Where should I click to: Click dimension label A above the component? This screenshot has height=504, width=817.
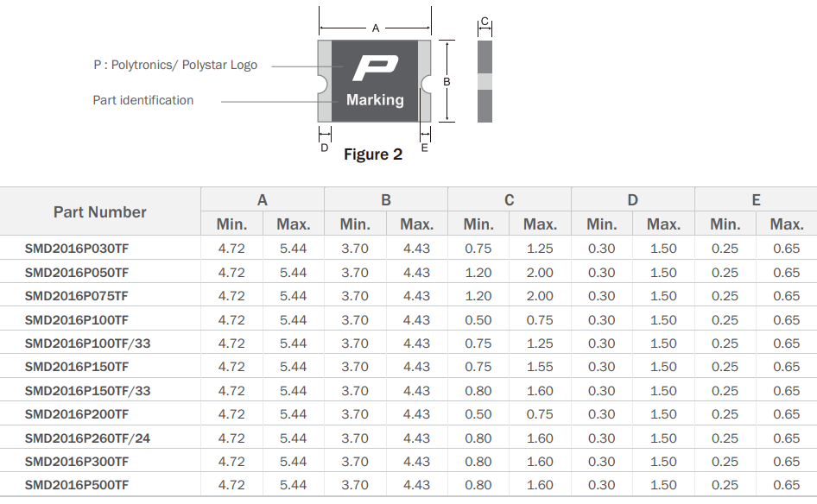tap(376, 28)
